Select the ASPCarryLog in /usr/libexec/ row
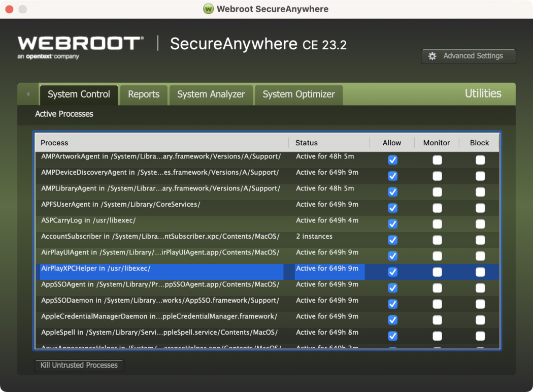The width and height of the screenshot is (533, 392). click(267, 224)
